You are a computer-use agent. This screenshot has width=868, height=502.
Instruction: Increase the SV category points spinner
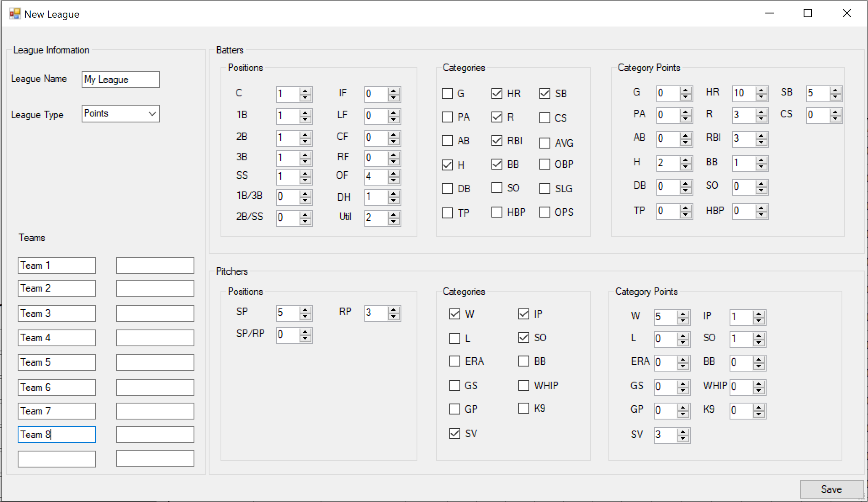point(683,431)
